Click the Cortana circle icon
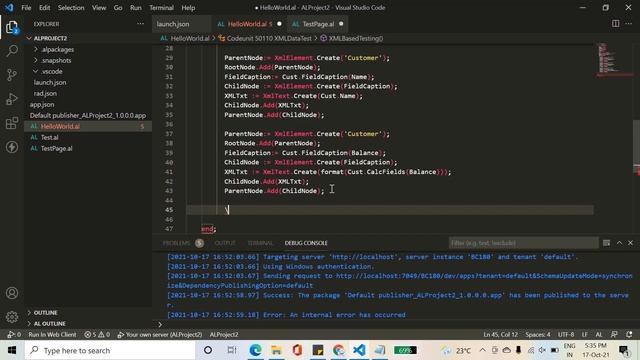 208,350
